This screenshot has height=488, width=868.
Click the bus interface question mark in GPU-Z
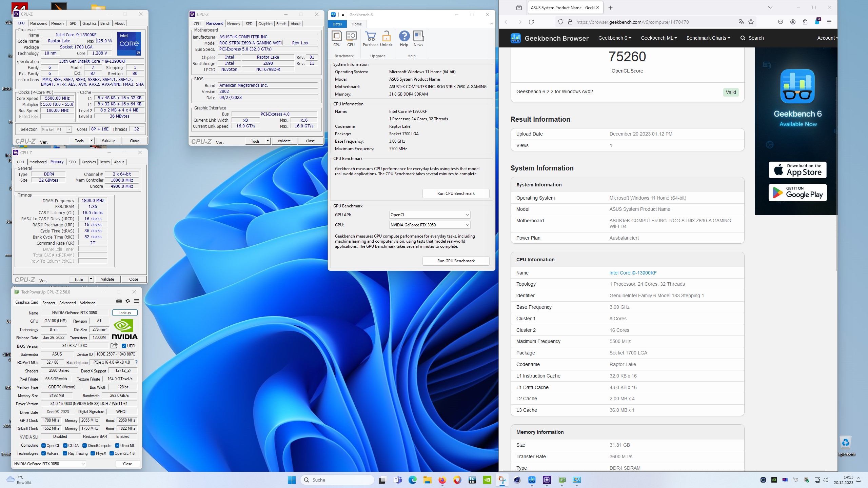136,362
